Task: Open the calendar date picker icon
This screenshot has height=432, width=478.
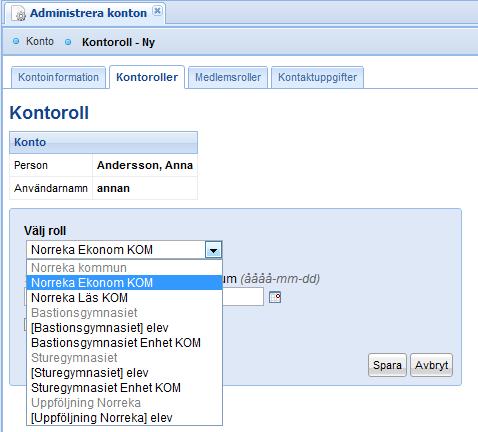Action: pos(275,297)
